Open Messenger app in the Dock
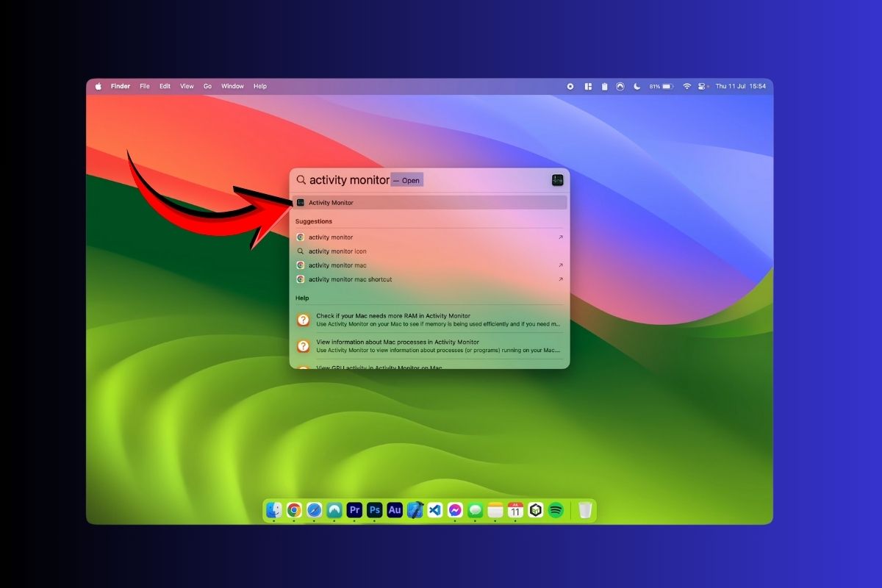882x588 pixels. click(x=455, y=510)
